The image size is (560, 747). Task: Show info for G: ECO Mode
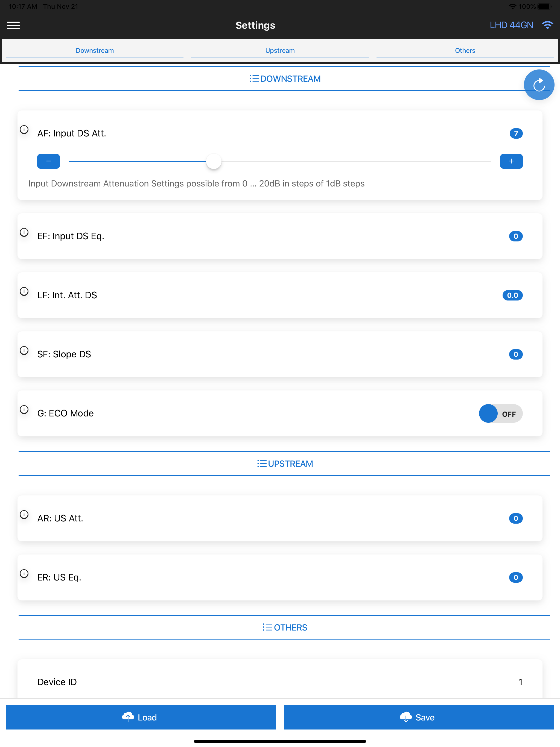(24, 410)
